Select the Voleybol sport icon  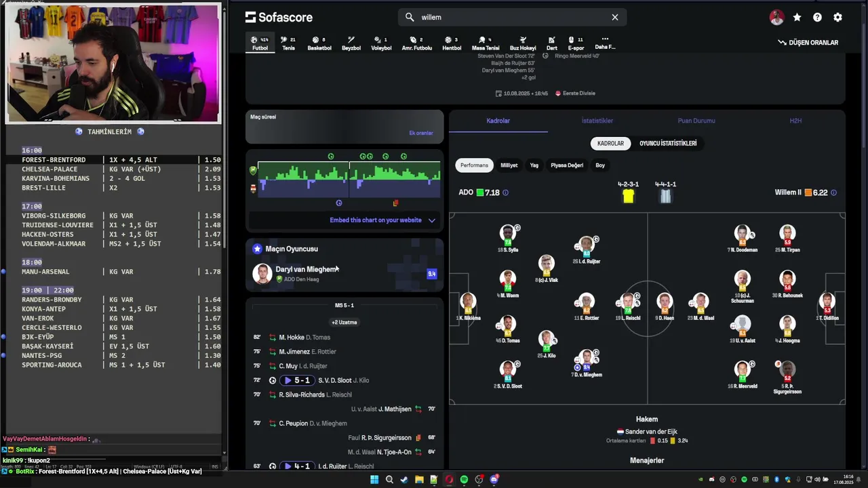[x=381, y=43]
